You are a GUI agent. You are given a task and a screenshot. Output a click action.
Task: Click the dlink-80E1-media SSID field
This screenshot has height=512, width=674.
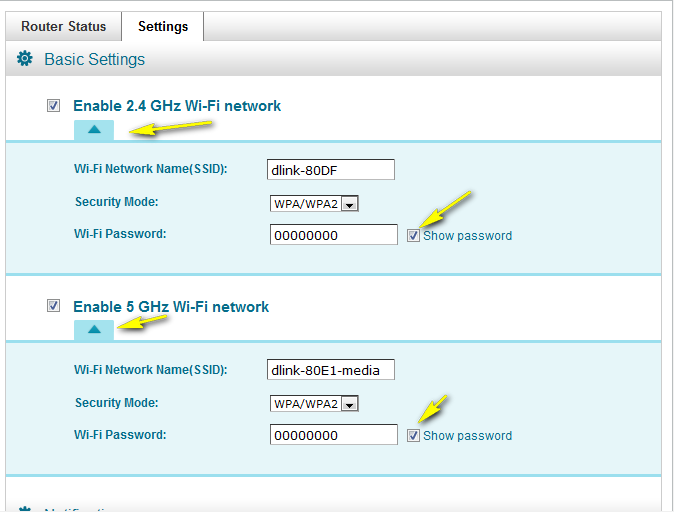[x=331, y=370]
